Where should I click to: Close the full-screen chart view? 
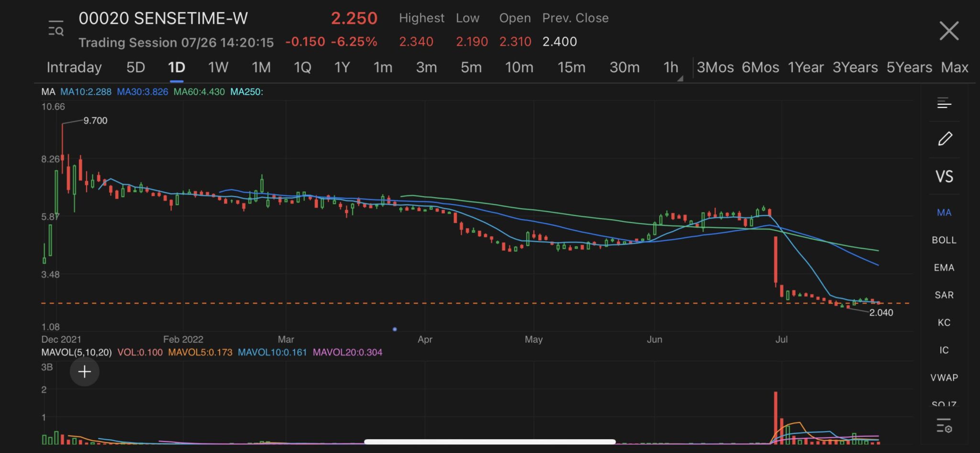[949, 31]
